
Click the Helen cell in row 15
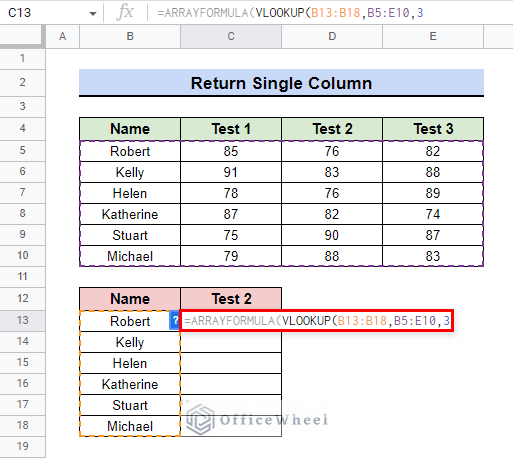pos(130,363)
